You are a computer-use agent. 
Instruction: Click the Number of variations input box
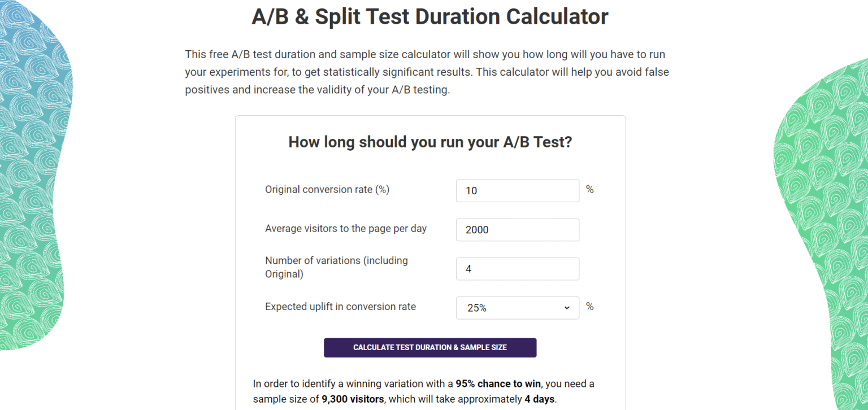pyautogui.click(x=517, y=269)
